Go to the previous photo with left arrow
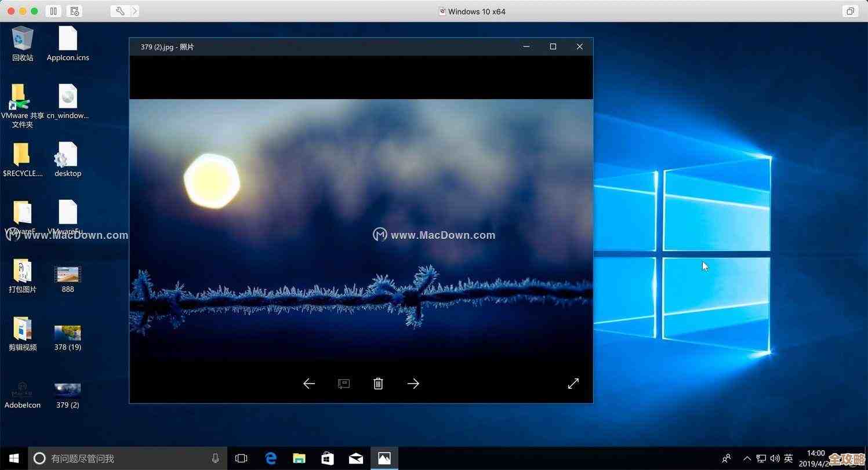Screen dimensions: 868x470 tap(309, 384)
